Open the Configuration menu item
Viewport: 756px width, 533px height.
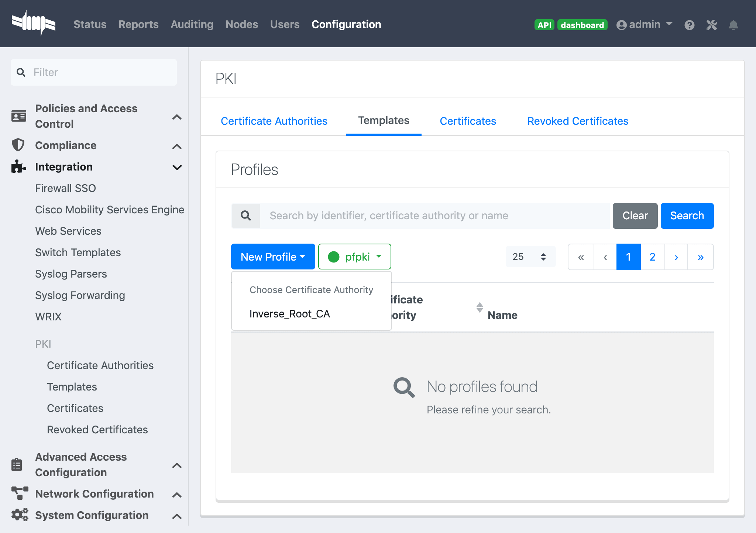point(346,24)
